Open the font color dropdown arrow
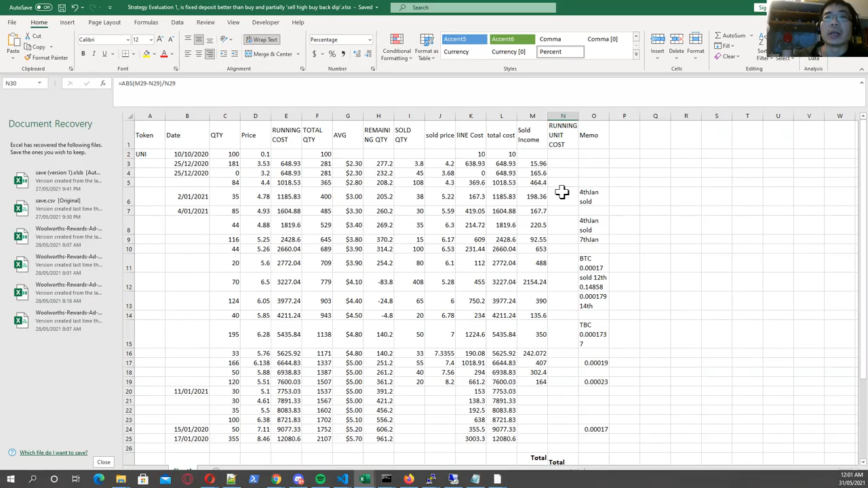The image size is (868, 488). pyautogui.click(x=171, y=54)
